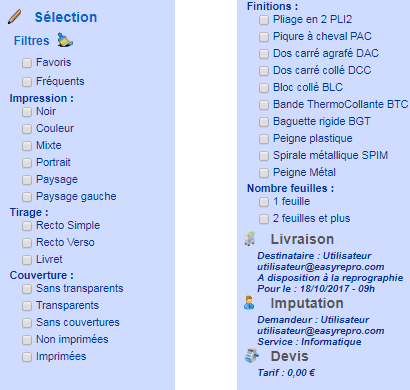The image size is (410, 390).
Task: Enable the Transparents couverture checkbox
Action: coord(27,306)
